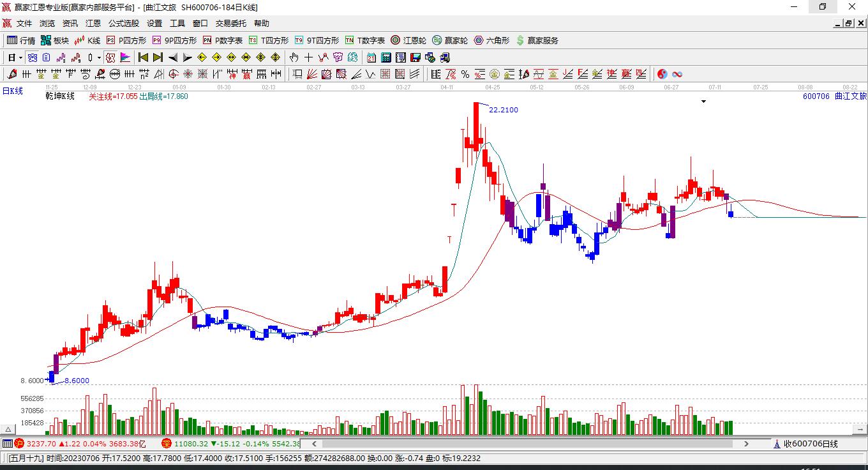Open the 江恩轮 Gann wheel
Image resolution: width=868 pixels, height=470 pixels.
(408, 40)
